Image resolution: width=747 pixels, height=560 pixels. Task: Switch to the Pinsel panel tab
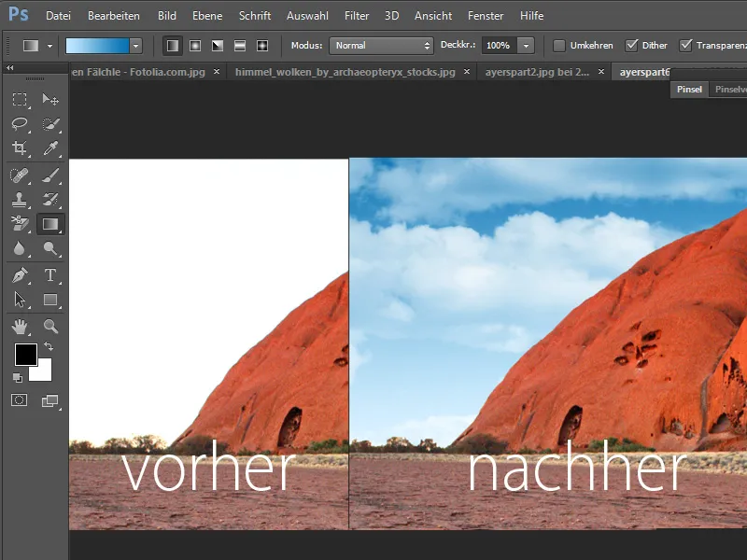click(x=689, y=89)
